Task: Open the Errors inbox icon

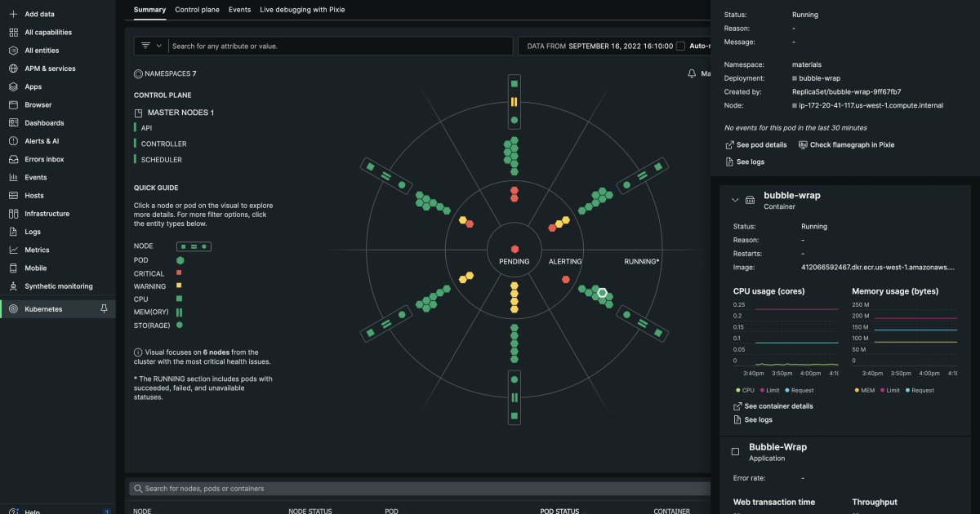Action: pyautogui.click(x=11, y=159)
